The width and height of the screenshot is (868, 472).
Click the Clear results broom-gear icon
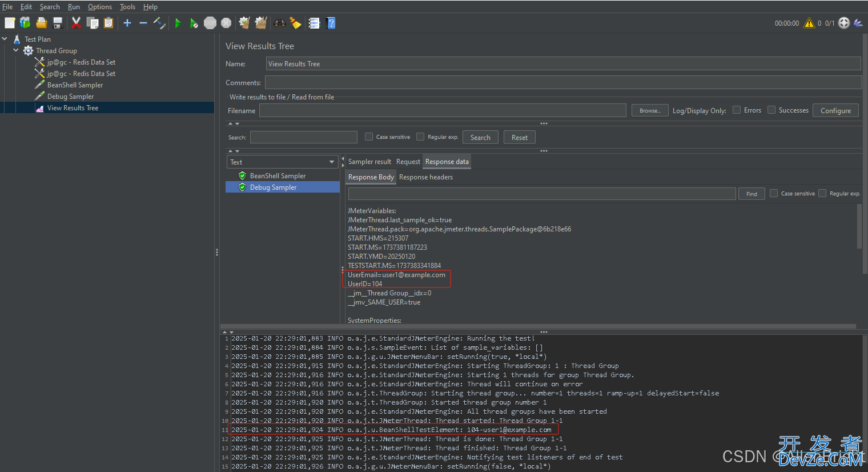244,23
